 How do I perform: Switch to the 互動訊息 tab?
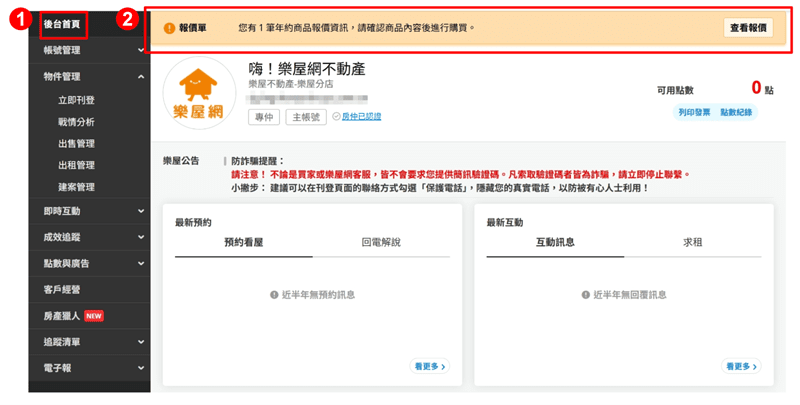[x=555, y=242]
